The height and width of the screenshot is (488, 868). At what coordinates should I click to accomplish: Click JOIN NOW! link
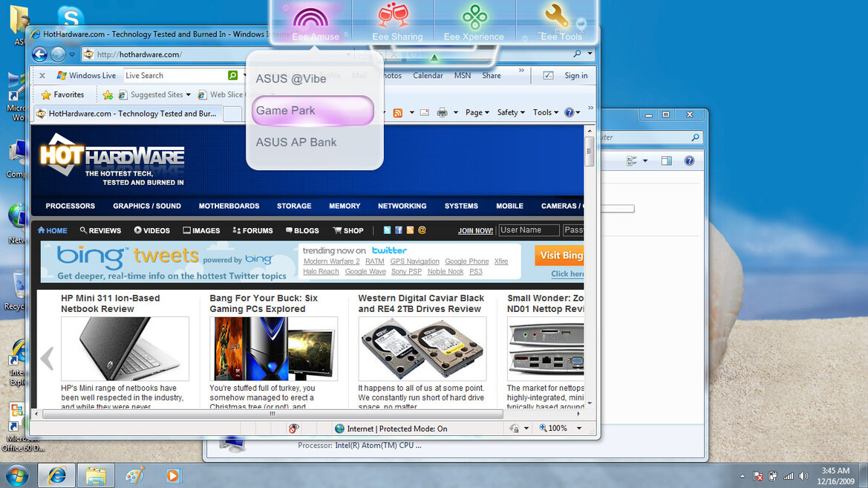(x=475, y=231)
